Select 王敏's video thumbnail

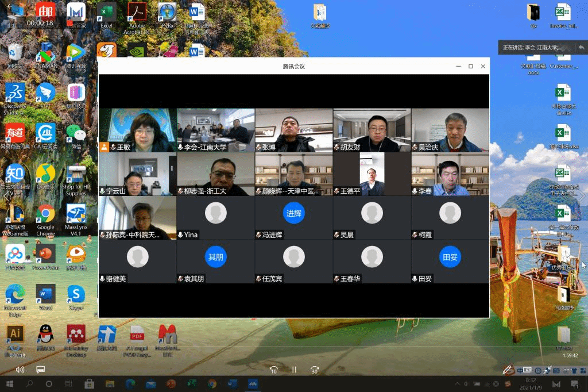point(138,130)
